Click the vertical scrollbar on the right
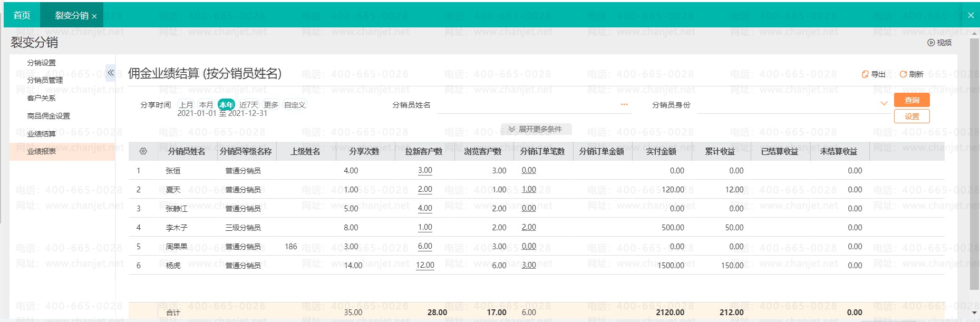This screenshot has height=322, width=980. (x=974, y=163)
